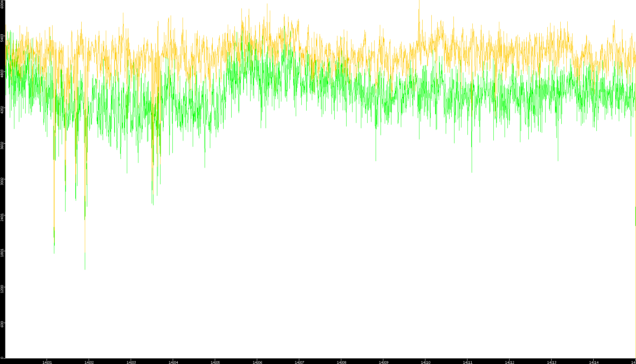Viewport: 636px width, 364px height.
Task: Pick the 14:09 time label
Action: pyautogui.click(x=383, y=362)
